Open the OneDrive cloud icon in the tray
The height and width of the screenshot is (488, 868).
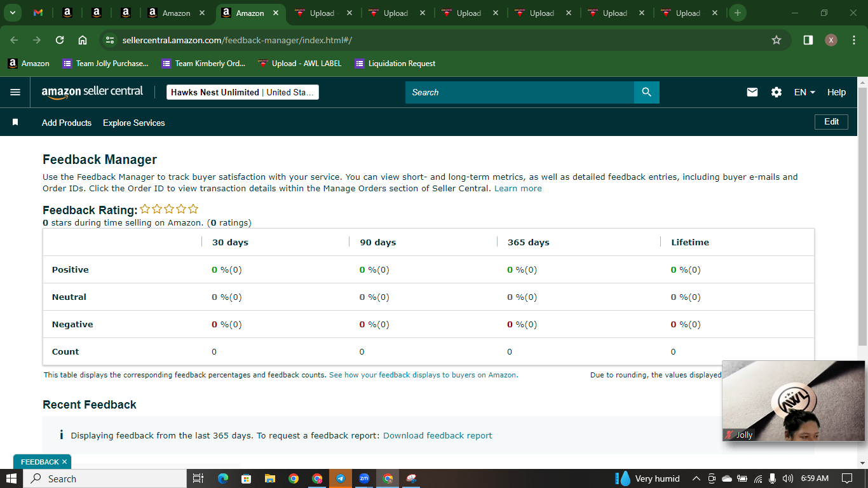(x=727, y=478)
